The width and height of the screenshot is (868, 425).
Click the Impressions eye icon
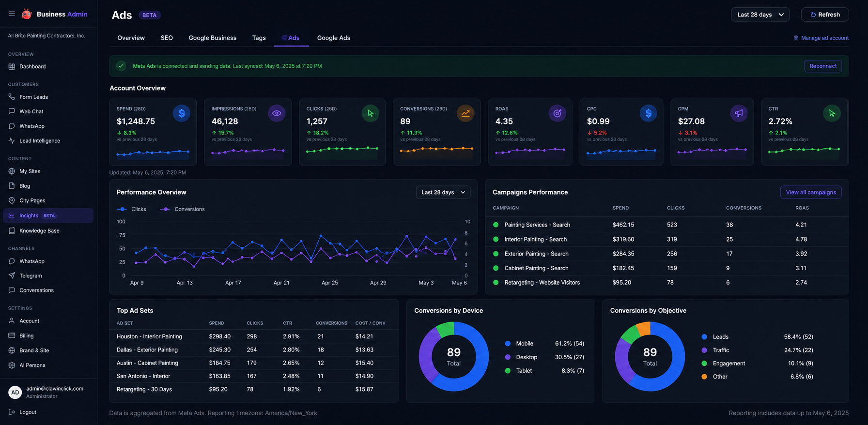click(277, 113)
